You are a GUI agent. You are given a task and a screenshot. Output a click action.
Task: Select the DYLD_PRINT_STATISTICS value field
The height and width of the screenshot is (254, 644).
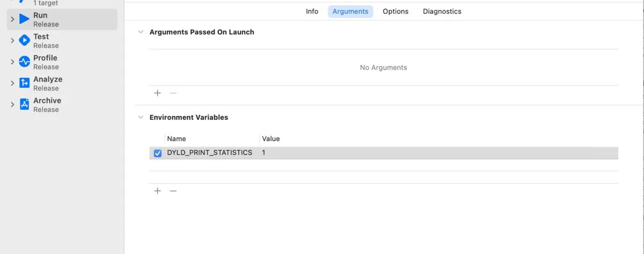pyautogui.click(x=439, y=153)
